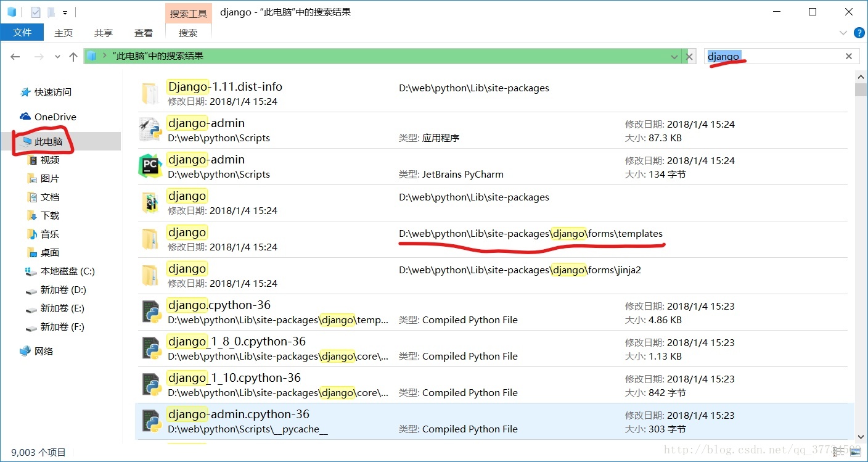Open 图片 folder in sidebar
Viewport: 868px width, 462px height.
pos(50,179)
